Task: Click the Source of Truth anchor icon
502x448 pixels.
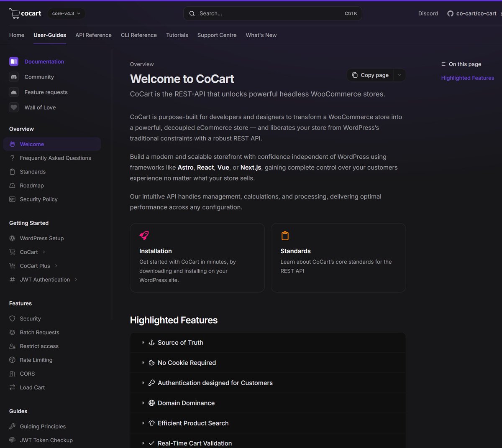Action: [151, 342]
